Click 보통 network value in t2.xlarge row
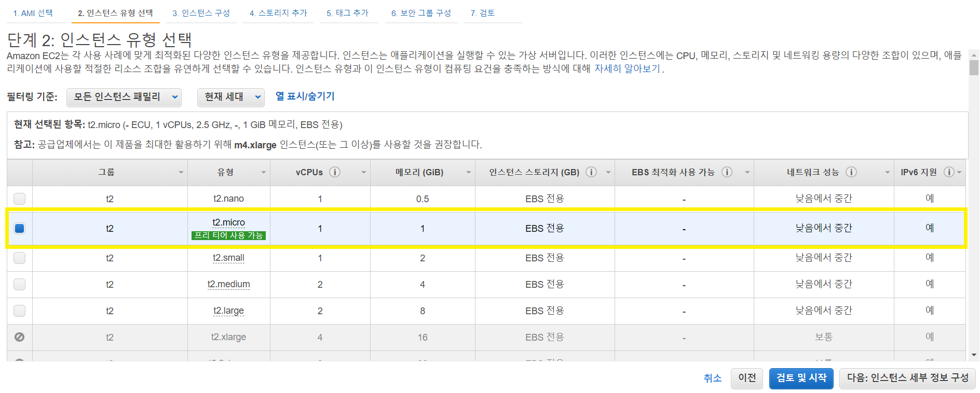 click(x=824, y=337)
